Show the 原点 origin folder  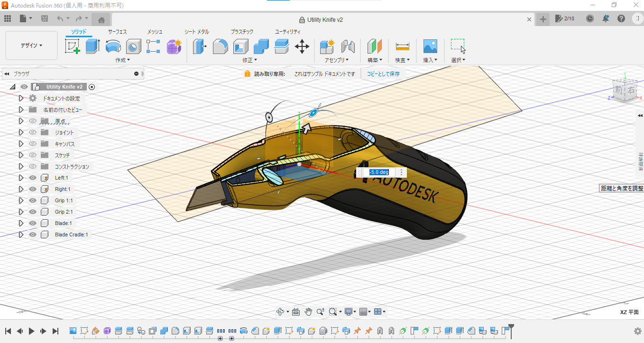pos(32,121)
